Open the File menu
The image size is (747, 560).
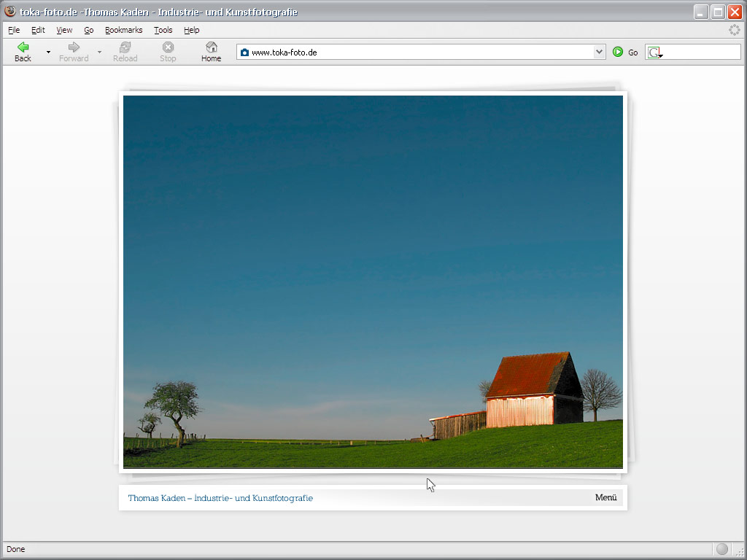coord(14,30)
